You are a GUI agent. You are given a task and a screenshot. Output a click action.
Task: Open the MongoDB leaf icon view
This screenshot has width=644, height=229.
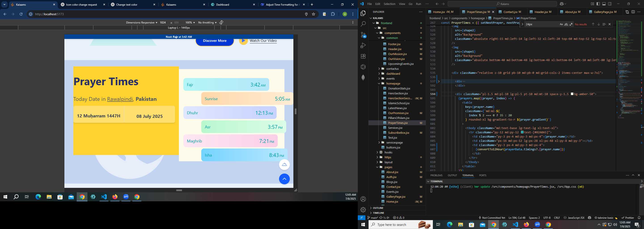(363, 78)
